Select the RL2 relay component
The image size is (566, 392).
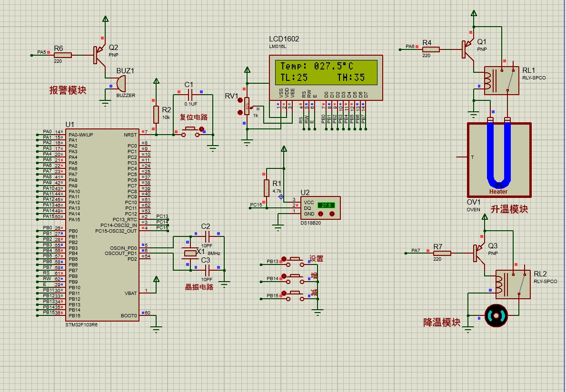tap(513, 284)
